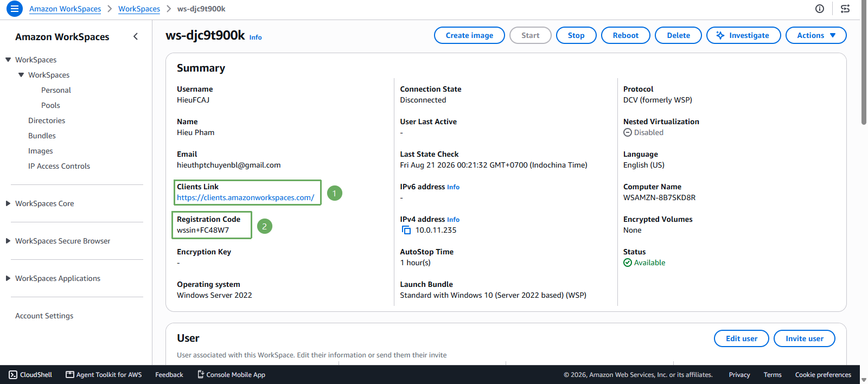This screenshot has width=868, height=384.
Task: Select Personal in the sidebar
Action: (56, 90)
